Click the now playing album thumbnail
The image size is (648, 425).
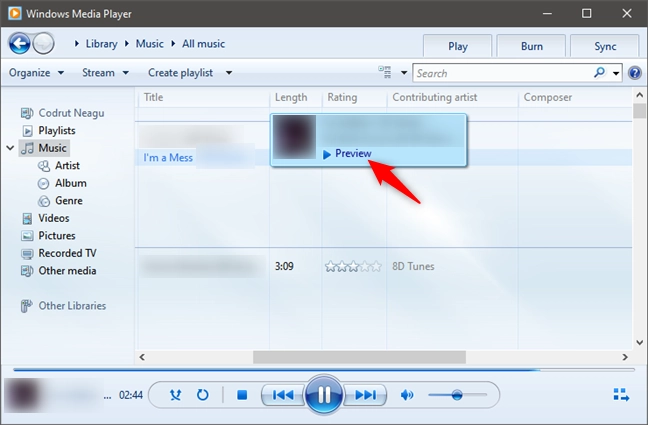(x=22, y=395)
